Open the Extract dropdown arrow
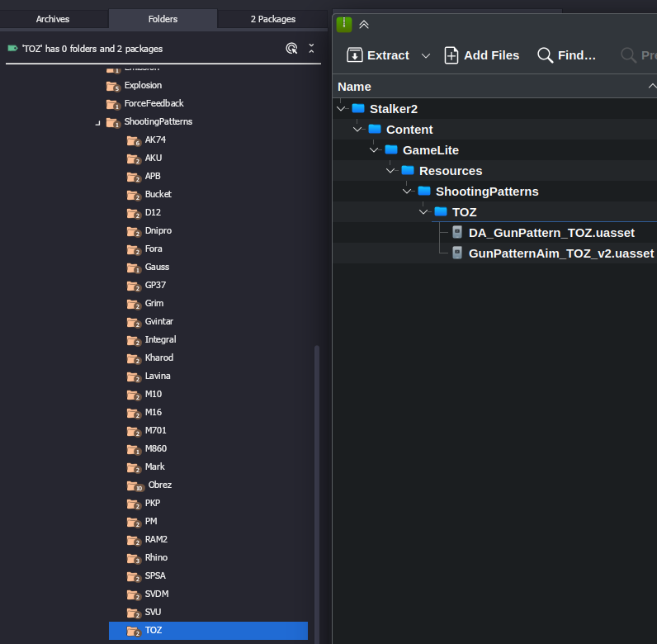 (426, 56)
